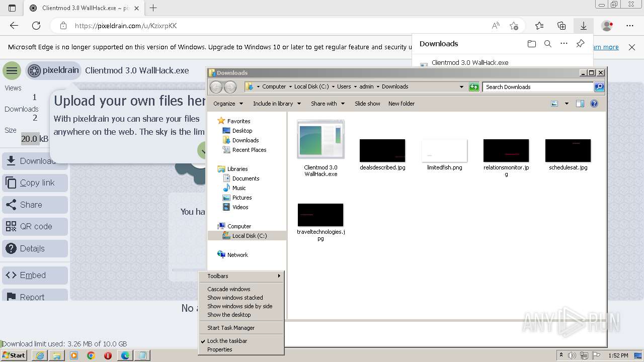Screen dimensions: 644x362
Task: Show hidden tray icons arrow
Action: (561, 355)
